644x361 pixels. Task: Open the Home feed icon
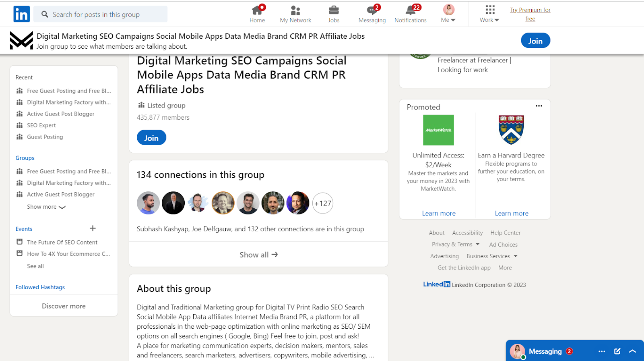tap(257, 10)
